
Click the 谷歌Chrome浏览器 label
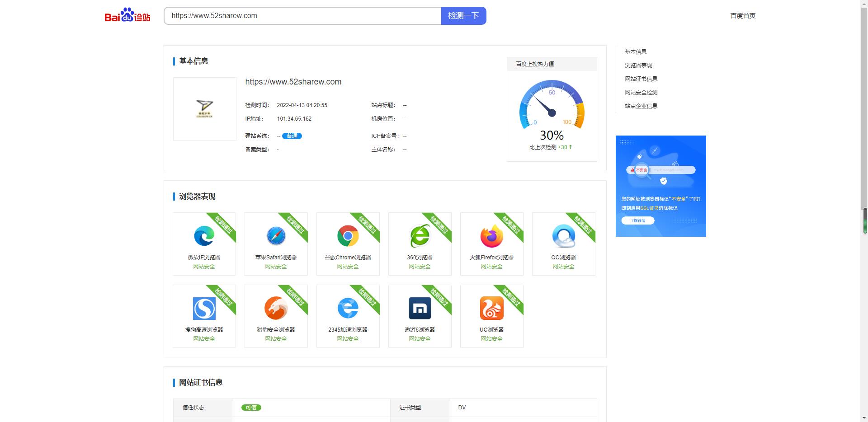[348, 258]
